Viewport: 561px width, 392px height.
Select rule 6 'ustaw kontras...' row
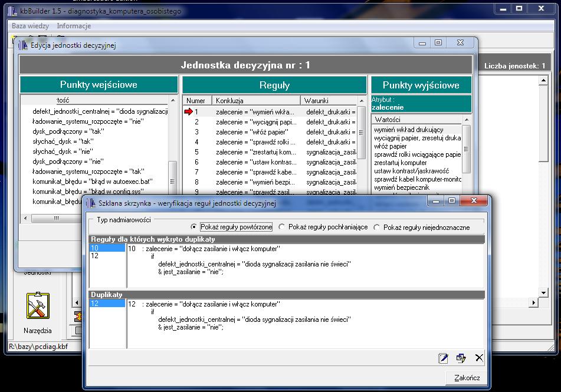point(270,162)
